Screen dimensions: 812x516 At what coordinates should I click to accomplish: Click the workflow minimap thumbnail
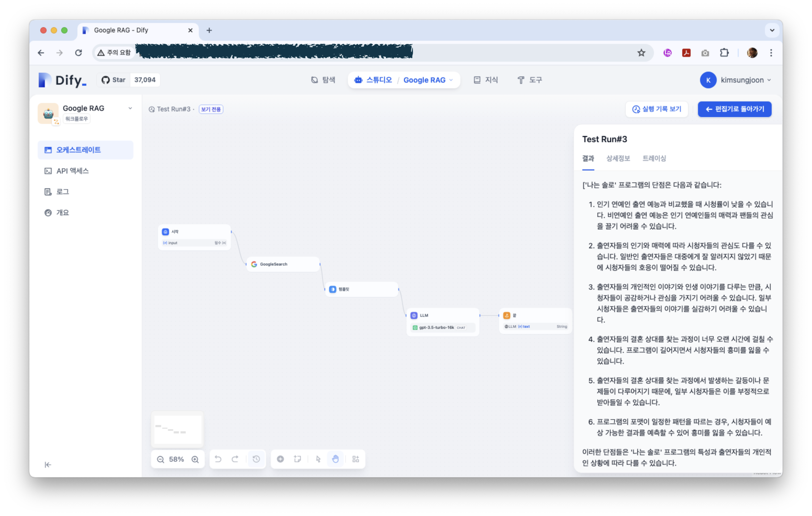click(177, 429)
